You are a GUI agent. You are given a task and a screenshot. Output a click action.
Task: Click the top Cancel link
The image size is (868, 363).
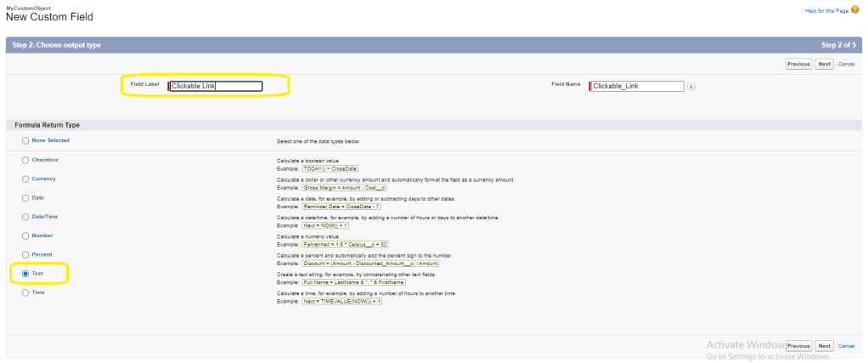pos(846,64)
